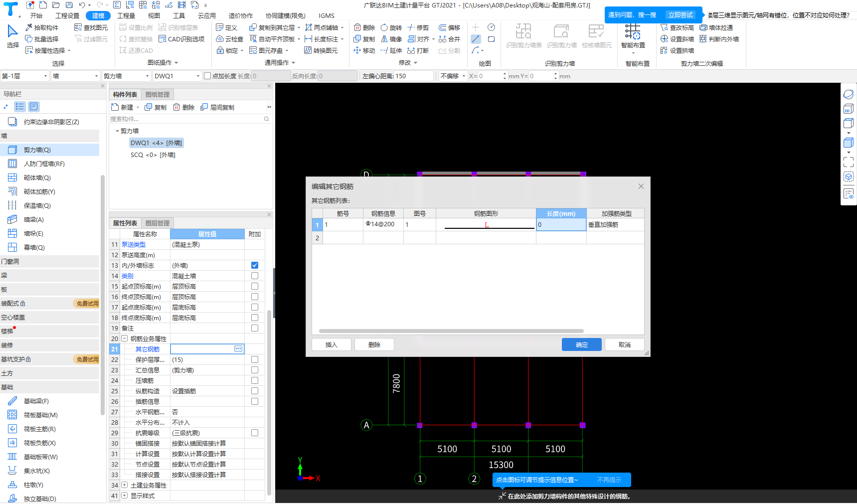
Task: Click the 两点辅轴 auxiliary axis tool
Action: click(x=322, y=27)
